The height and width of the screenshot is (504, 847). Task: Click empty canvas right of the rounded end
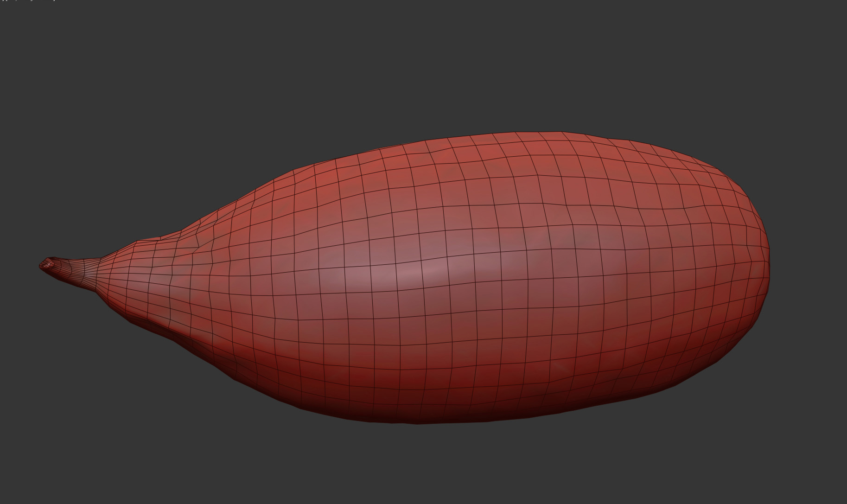(811, 264)
